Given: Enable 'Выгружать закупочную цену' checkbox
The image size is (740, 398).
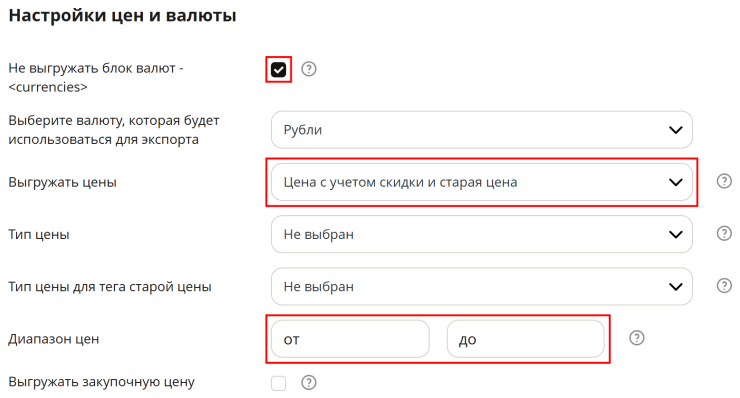Looking at the screenshot, I should 278,383.
